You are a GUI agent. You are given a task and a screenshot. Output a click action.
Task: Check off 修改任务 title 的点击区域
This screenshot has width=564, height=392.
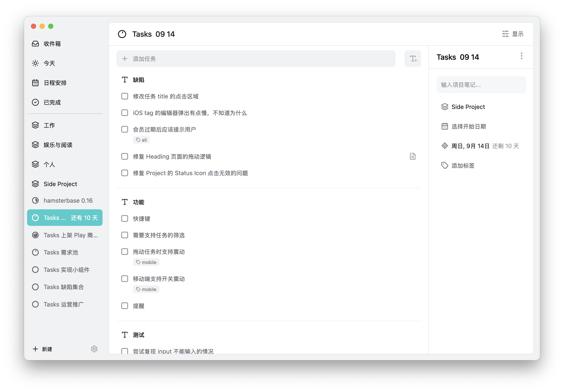[125, 96]
